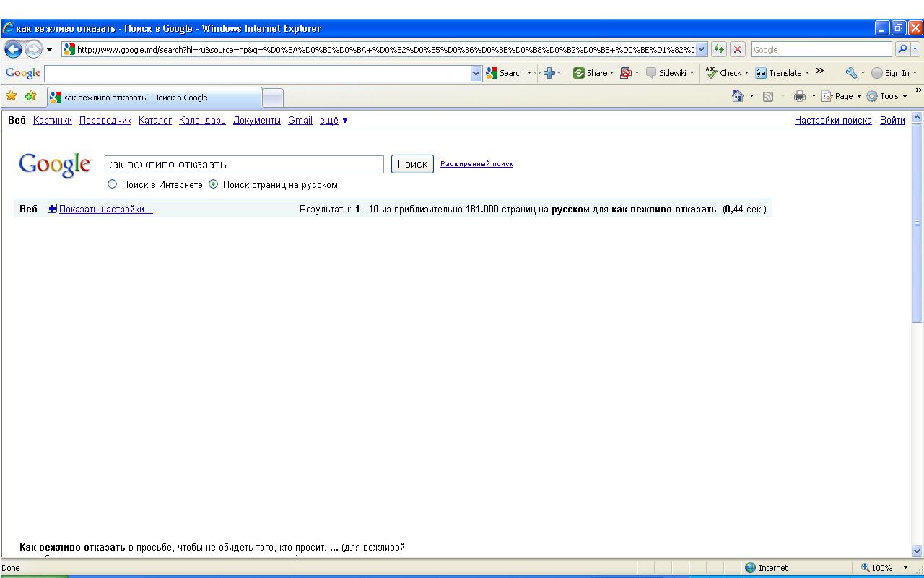Click the RSS feeds icon
924x578 pixels.
tap(768, 96)
